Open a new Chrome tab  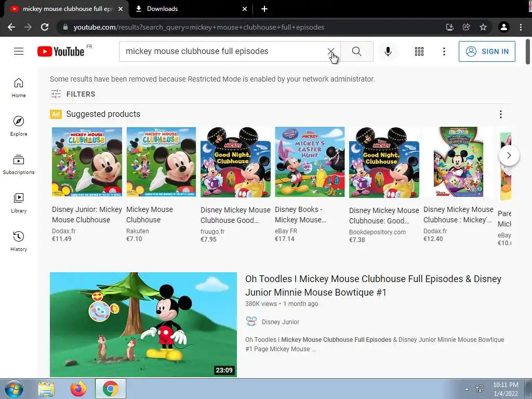pos(264,9)
